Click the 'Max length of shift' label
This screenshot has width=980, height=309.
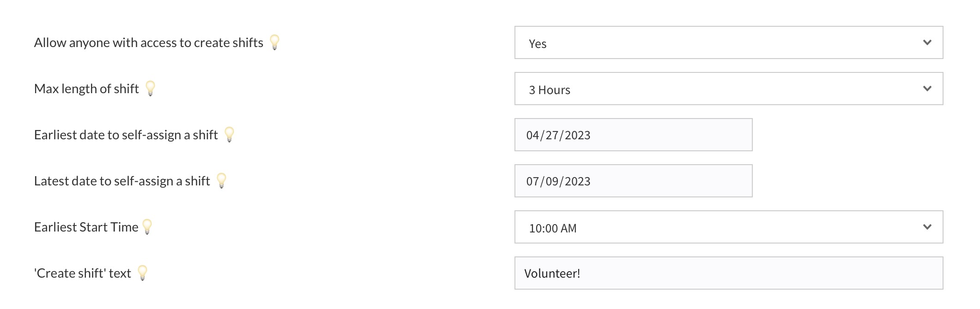pyautogui.click(x=86, y=89)
